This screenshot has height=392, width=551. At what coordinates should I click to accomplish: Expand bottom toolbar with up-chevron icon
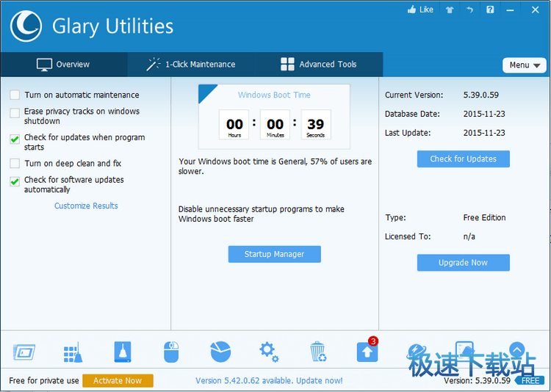517,349
